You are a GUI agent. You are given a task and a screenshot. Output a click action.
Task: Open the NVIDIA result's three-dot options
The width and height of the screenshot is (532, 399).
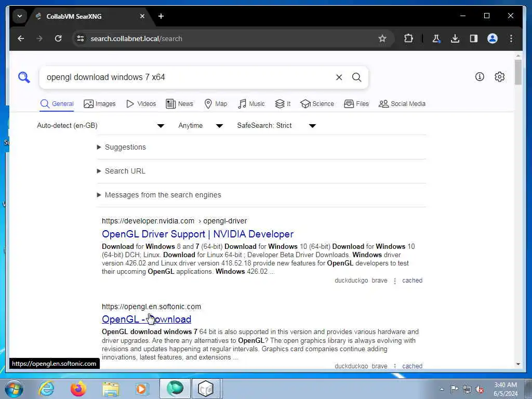pyautogui.click(x=395, y=281)
